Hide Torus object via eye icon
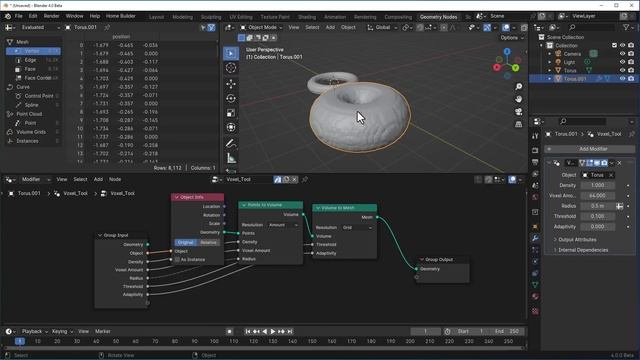The image size is (640, 360). tap(622, 70)
